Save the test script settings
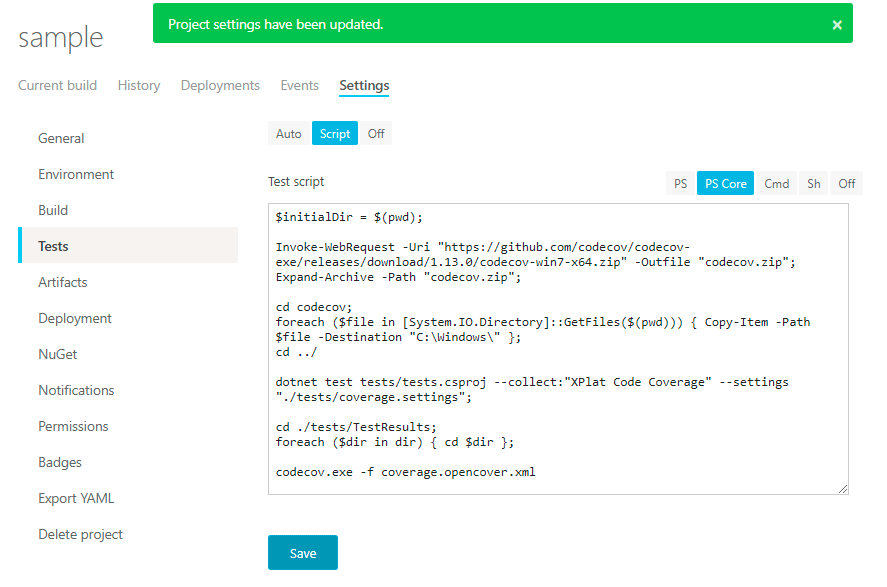Image resolution: width=887 pixels, height=587 pixels. pyautogui.click(x=302, y=552)
